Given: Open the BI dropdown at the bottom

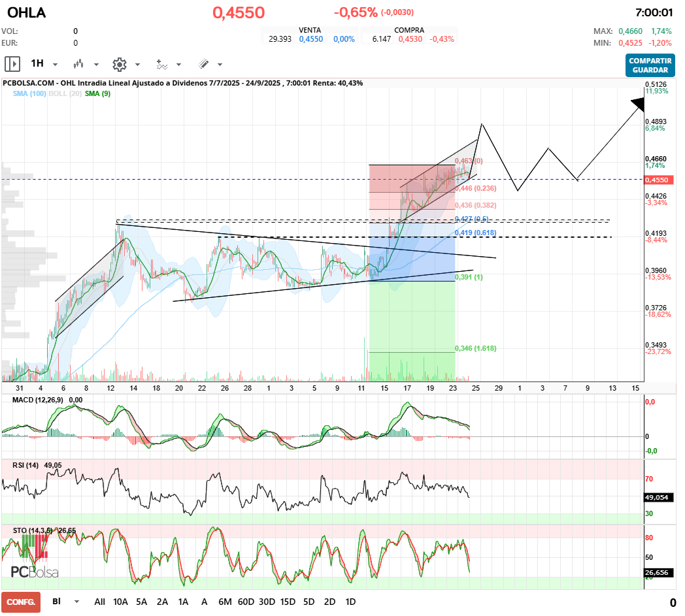Looking at the screenshot, I should [x=65, y=602].
